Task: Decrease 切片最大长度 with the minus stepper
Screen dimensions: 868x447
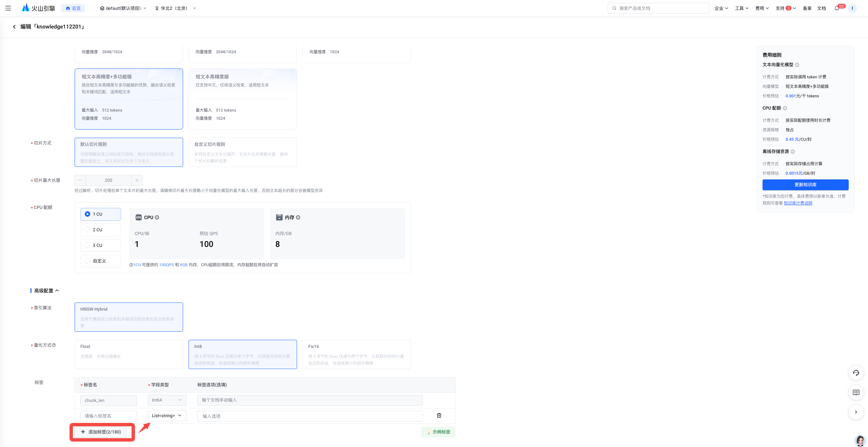Action: point(80,180)
